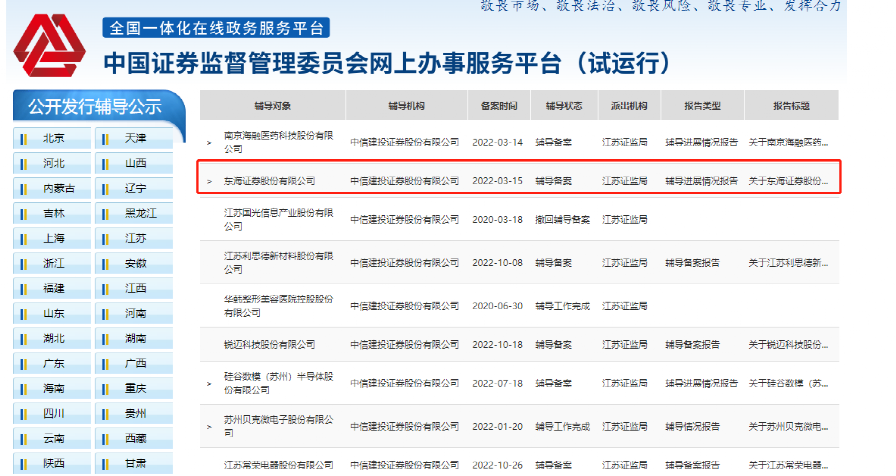This screenshot has height=476, width=896.
Task: Click company 江苏利思德新材料股份有限公司
Action: (x=278, y=263)
